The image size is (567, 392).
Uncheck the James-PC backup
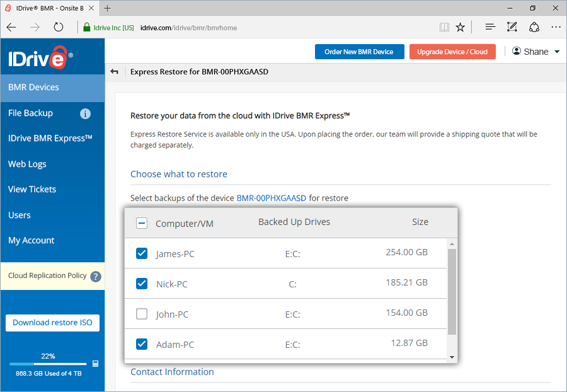coord(141,253)
